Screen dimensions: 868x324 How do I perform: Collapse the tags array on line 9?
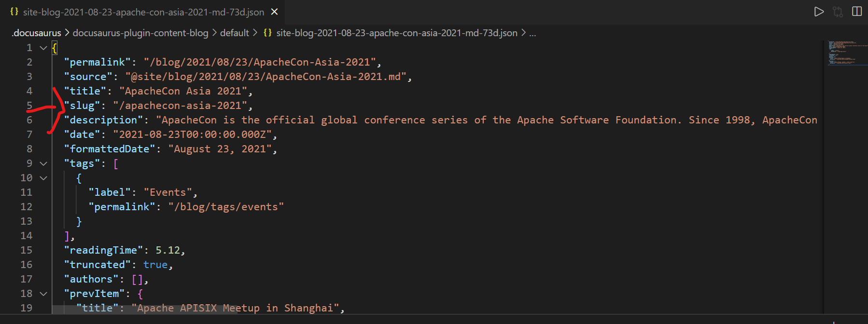click(43, 163)
